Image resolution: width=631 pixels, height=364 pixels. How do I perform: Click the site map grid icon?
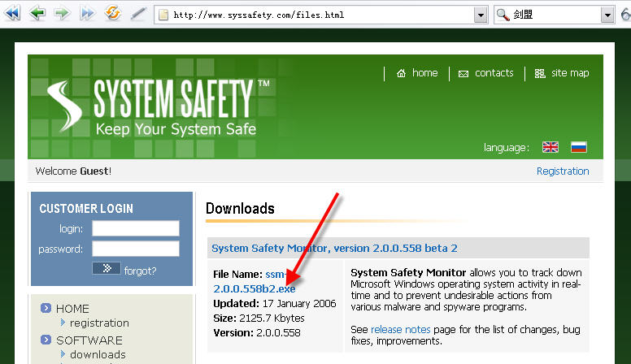coord(540,73)
